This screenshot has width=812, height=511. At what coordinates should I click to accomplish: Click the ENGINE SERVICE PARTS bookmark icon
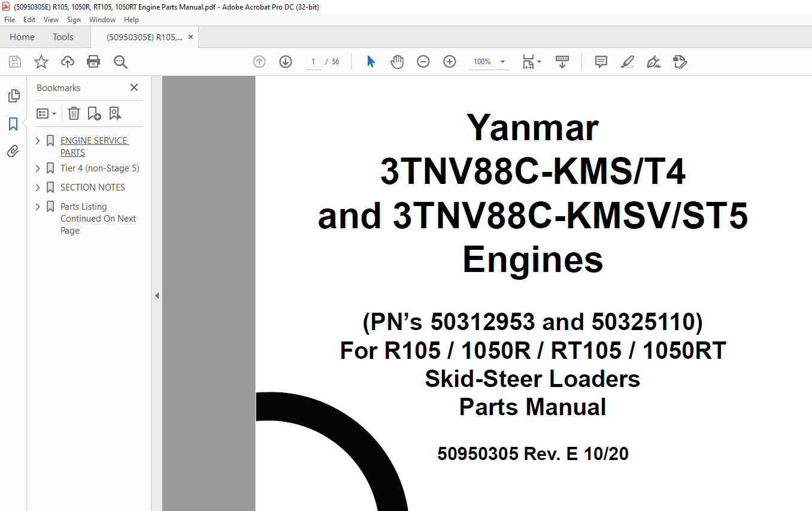pyautogui.click(x=50, y=141)
